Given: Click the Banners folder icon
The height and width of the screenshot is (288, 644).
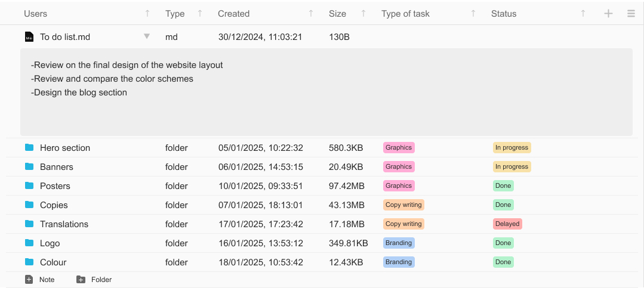Looking at the screenshot, I should pos(29,166).
